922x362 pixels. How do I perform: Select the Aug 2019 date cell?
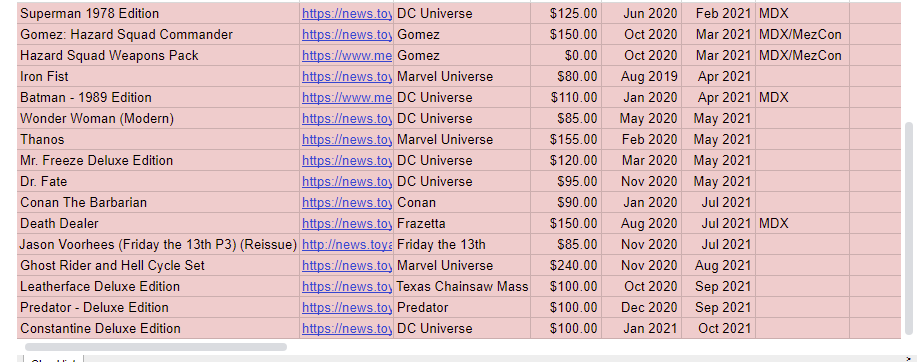click(x=641, y=76)
